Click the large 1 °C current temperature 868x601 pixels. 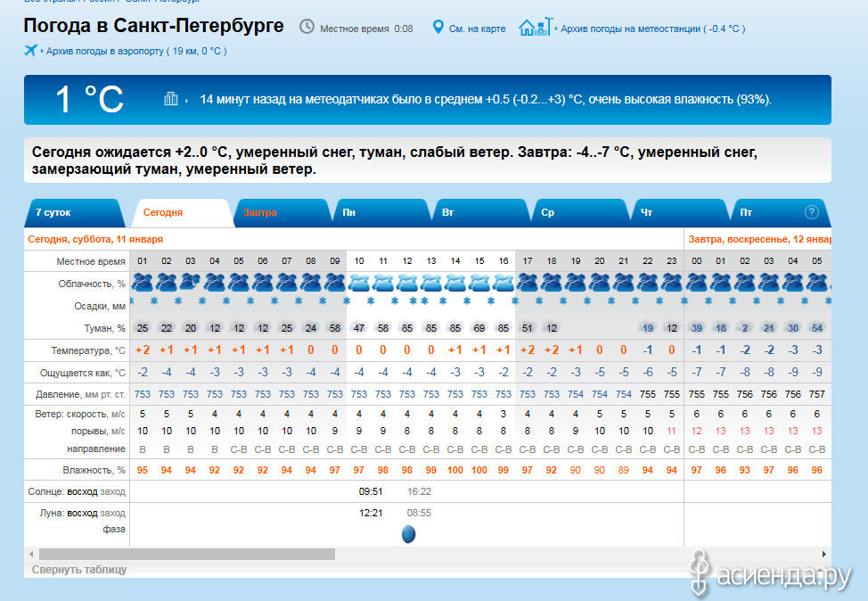tap(89, 100)
